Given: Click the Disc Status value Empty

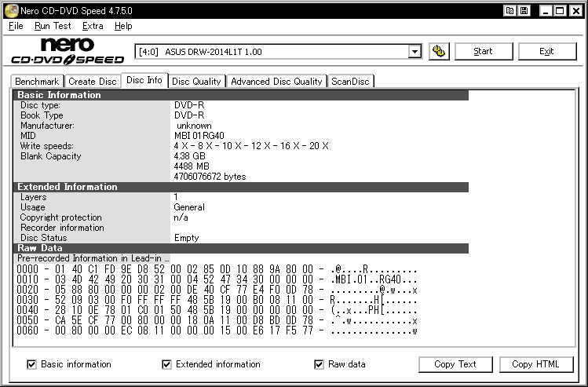Looking at the screenshot, I should pos(186,238).
